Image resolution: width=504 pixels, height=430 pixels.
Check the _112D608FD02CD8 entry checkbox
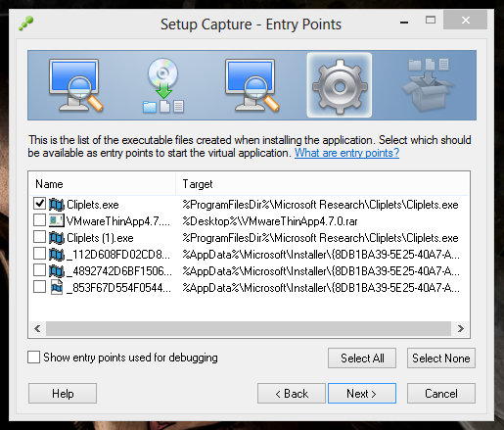coord(39,254)
